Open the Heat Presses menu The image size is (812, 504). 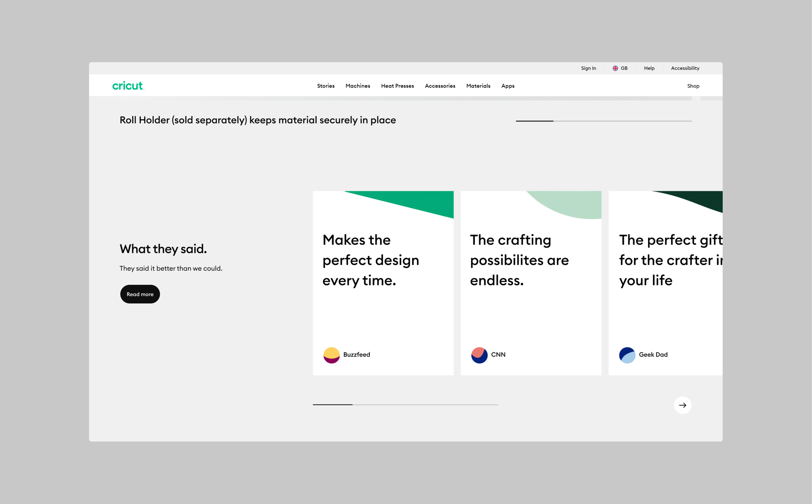(397, 86)
